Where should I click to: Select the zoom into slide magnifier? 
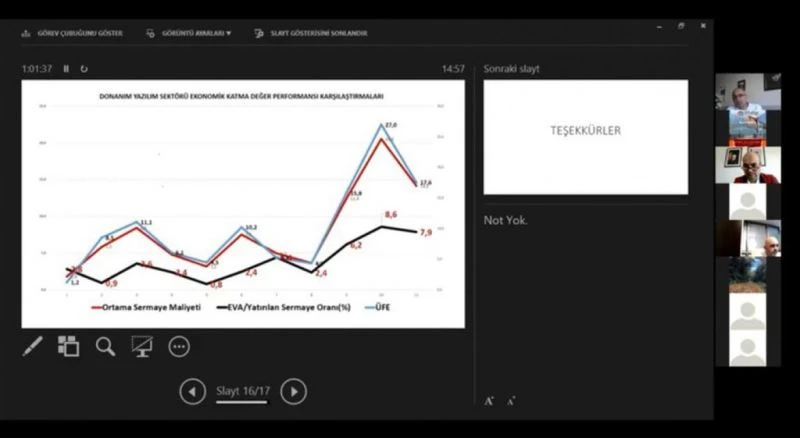105,346
